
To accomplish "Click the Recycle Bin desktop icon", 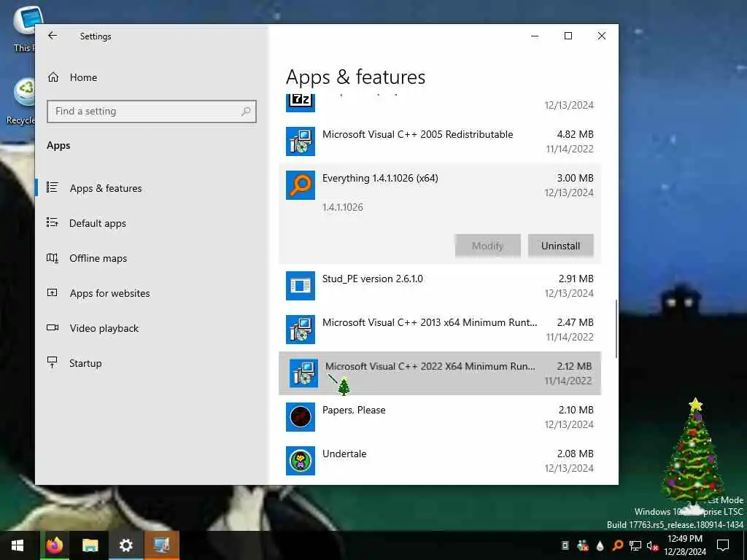I will click(22, 101).
